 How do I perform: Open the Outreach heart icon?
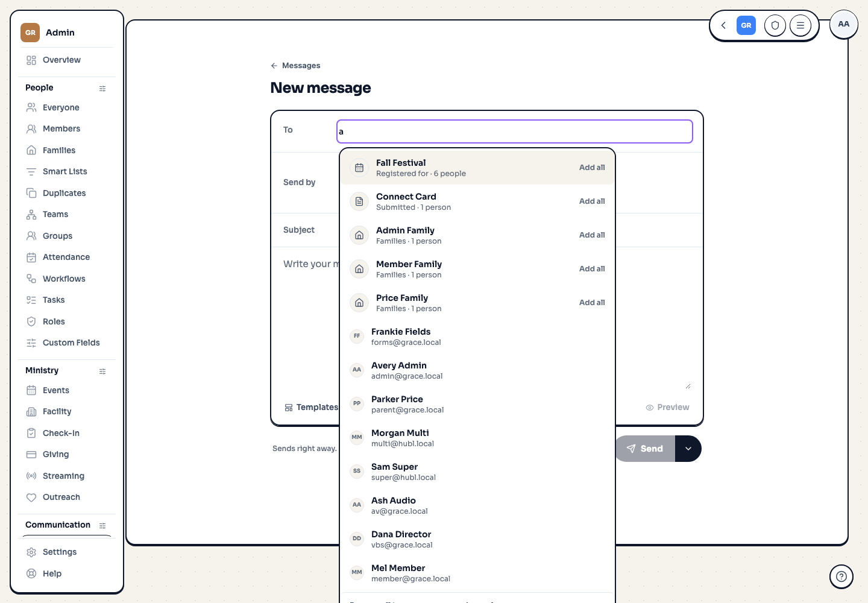(31, 497)
